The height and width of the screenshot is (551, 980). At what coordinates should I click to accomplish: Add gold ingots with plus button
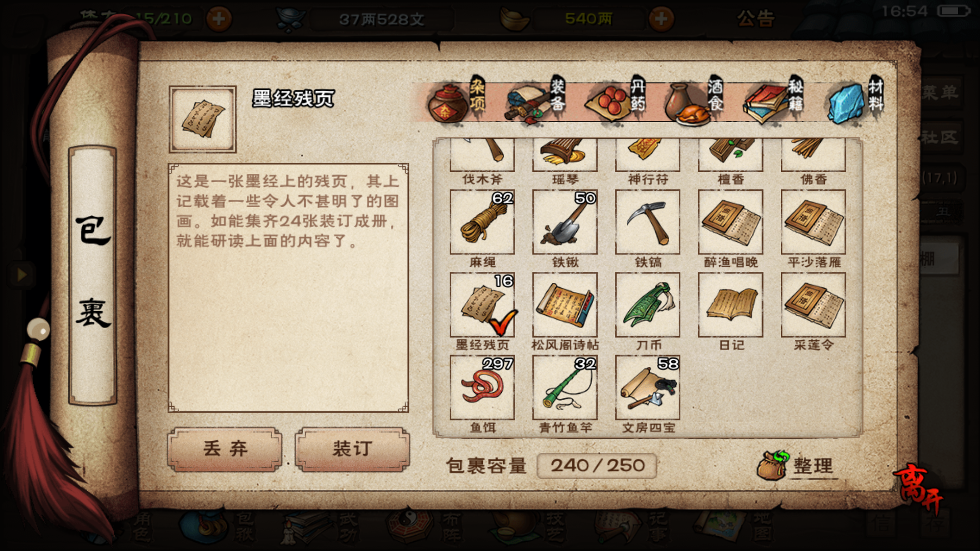tap(661, 19)
